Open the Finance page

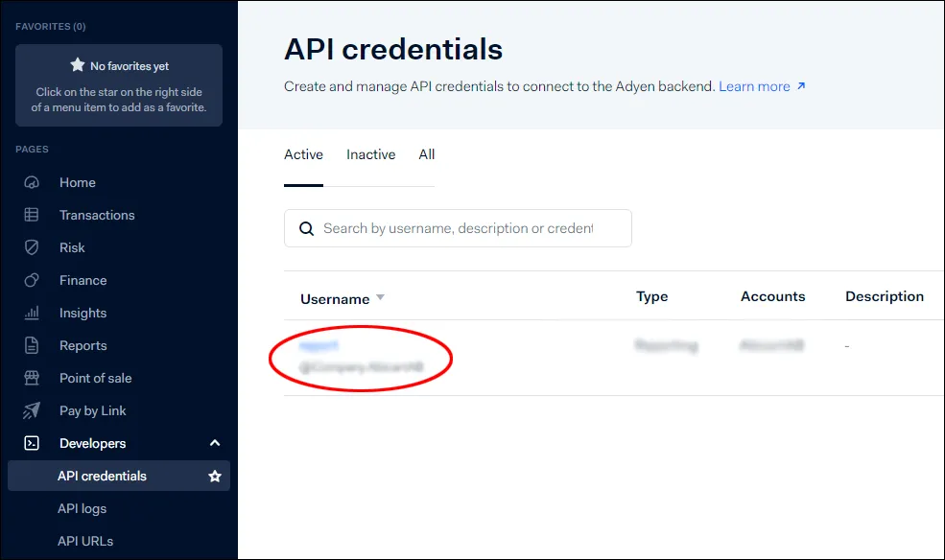pyautogui.click(x=83, y=280)
